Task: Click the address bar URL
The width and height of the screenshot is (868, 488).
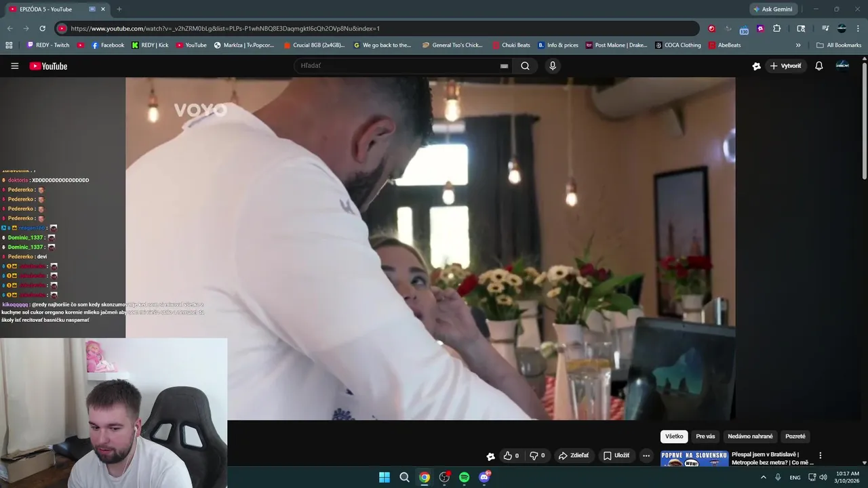Action: coord(225,28)
